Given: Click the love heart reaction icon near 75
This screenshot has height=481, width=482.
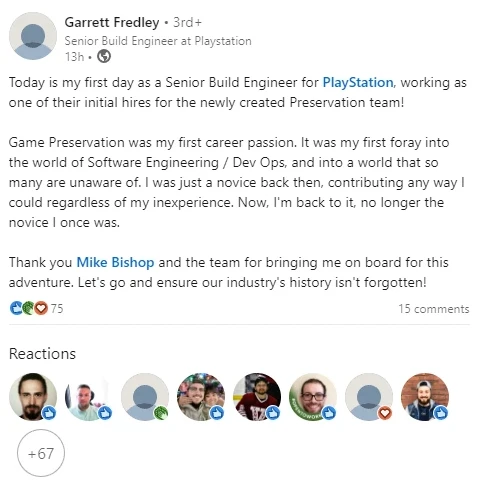Looking at the screenshot, I should pos(41,308).
